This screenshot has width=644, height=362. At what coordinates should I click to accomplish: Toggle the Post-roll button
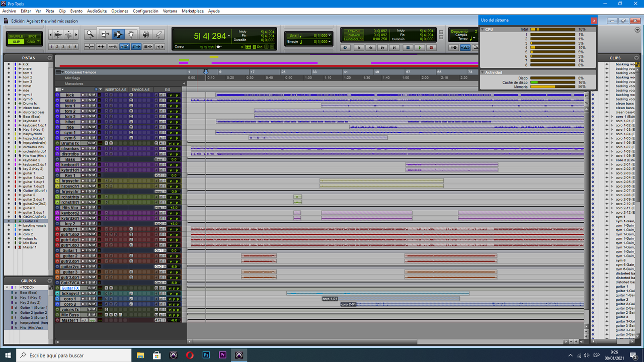[x=355, y=35]
